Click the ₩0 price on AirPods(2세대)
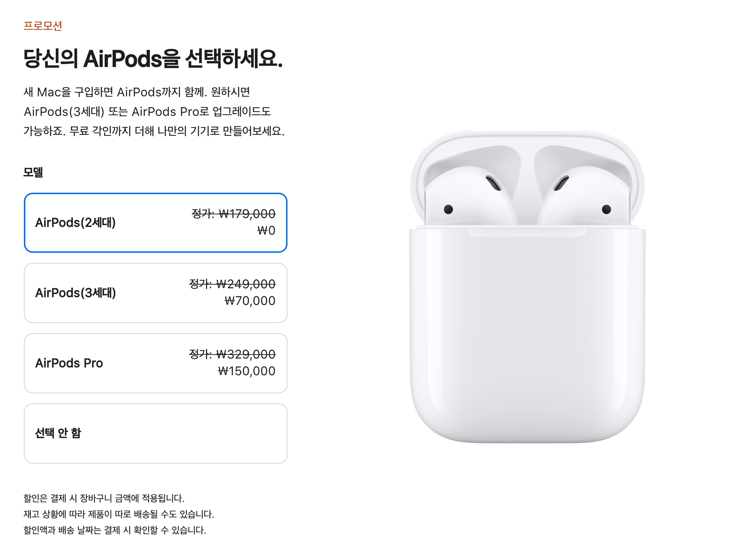This screenshot has height=549, width=756. tap(266, 231)
